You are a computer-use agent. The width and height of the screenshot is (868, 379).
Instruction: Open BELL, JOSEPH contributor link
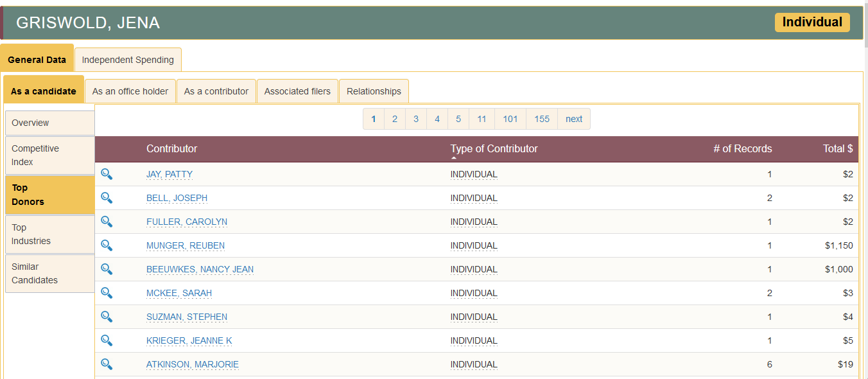tap(177, 198)
